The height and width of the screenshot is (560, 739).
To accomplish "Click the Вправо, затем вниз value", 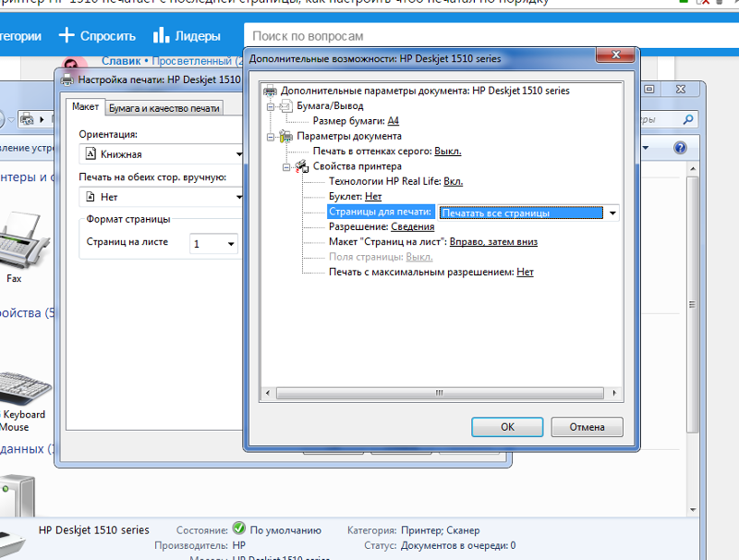I will (x=493, y=242).
